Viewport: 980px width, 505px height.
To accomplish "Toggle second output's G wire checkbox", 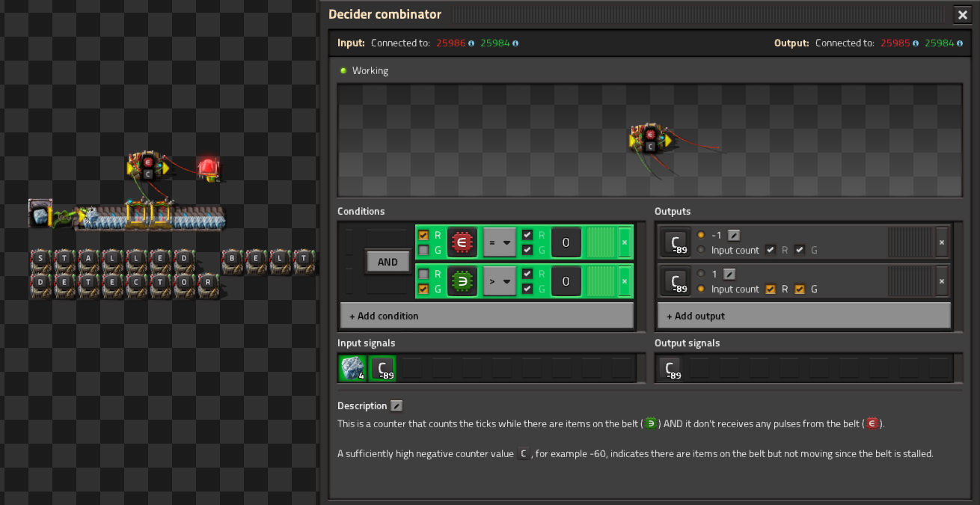I will 800,289.
